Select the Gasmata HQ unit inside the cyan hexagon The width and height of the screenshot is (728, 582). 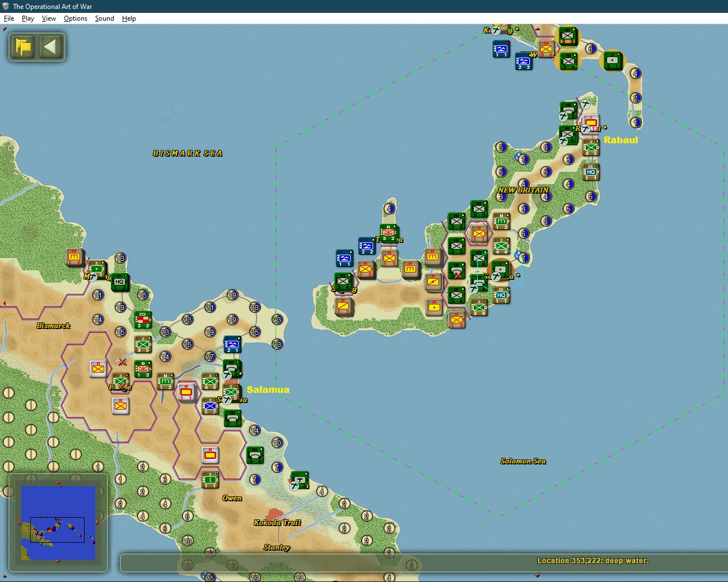[501, 295]
